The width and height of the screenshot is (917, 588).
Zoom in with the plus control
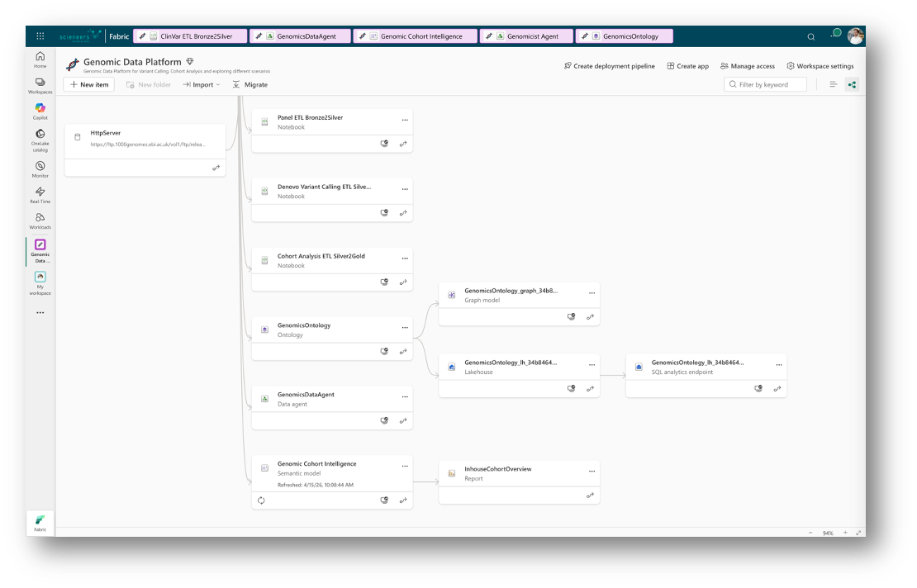coord(845,533)
